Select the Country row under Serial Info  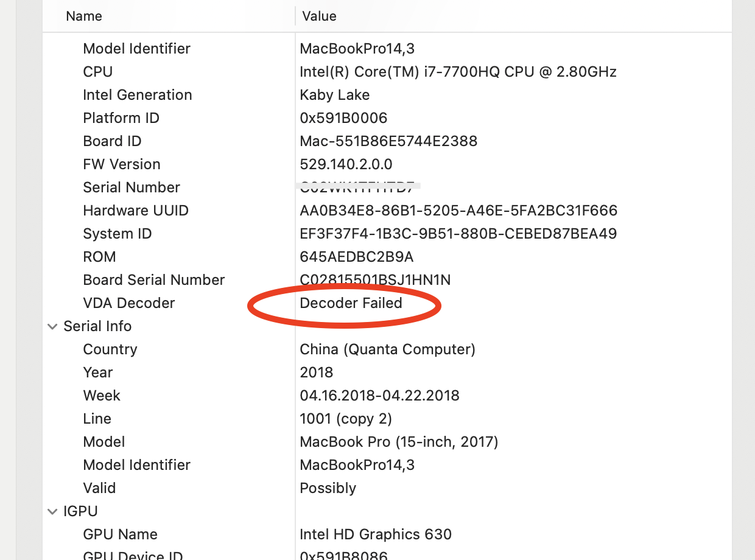pos(110,349)
